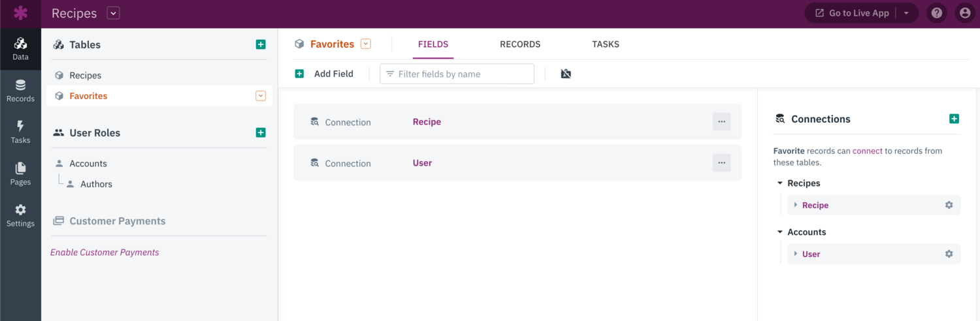Expand the User connection item
Viewport: 980px width, 321px height.
(796, 254)
